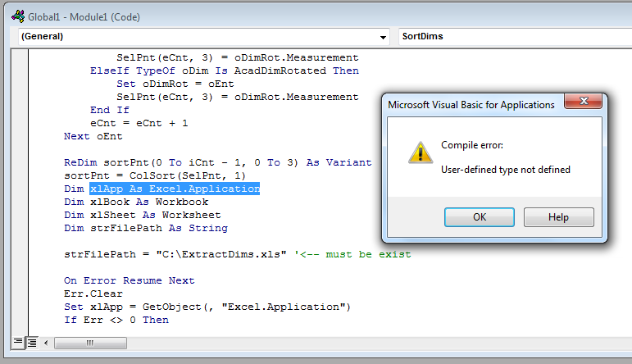Click the Next oEnt line
Screen dimensions: 632x364
click(93, 136)
